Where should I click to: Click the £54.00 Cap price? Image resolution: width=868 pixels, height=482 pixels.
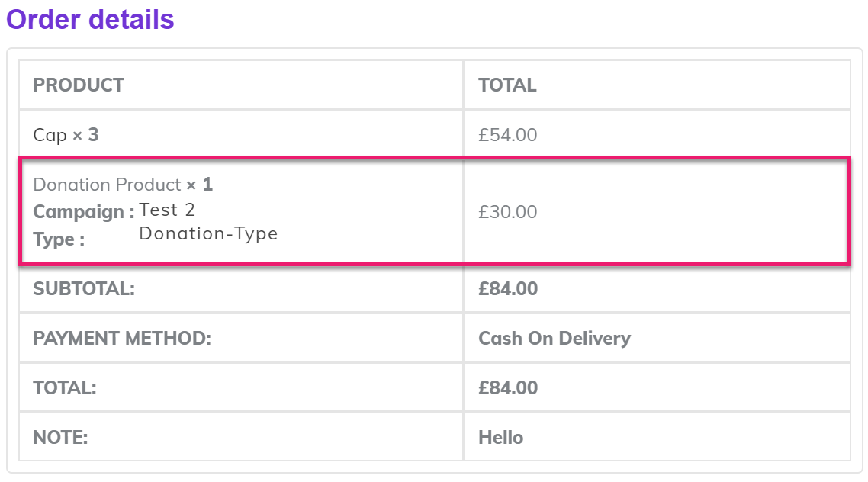tap(507, 135)
